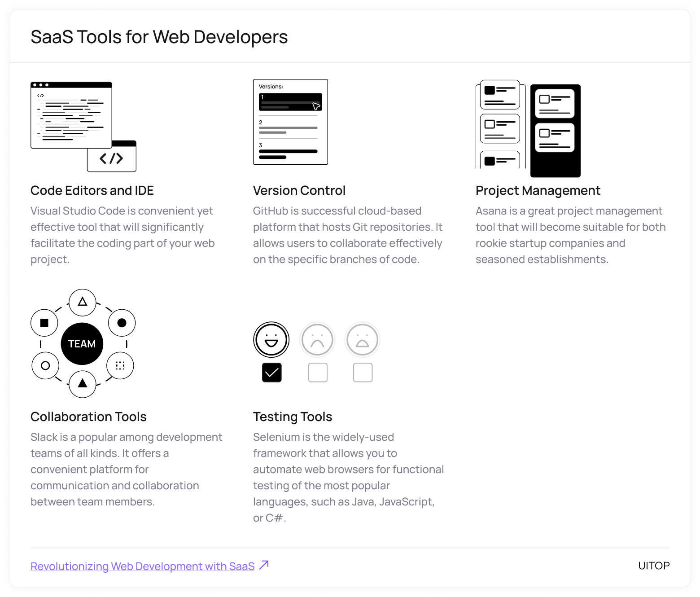Click the Selenium description paragraph
Viewport: 700px width, 597px height.
click(349, 478)
